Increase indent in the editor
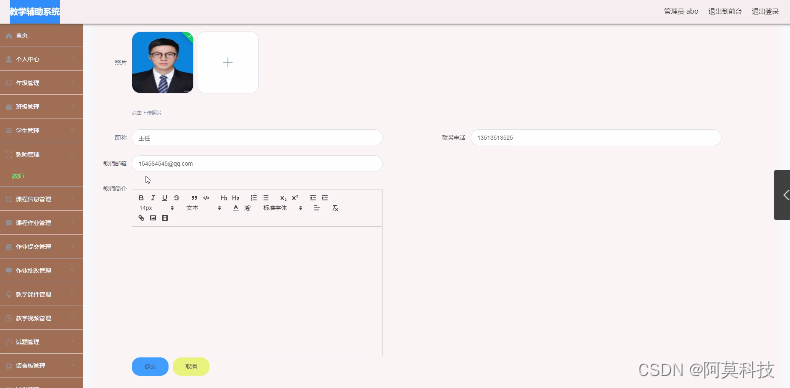This screenshot has width=790, height=388. coord(325,198)
